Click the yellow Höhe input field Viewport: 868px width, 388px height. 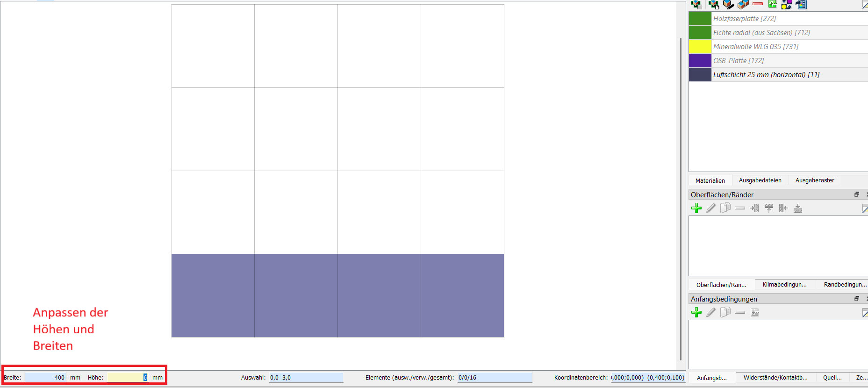(x=128, y=377)
